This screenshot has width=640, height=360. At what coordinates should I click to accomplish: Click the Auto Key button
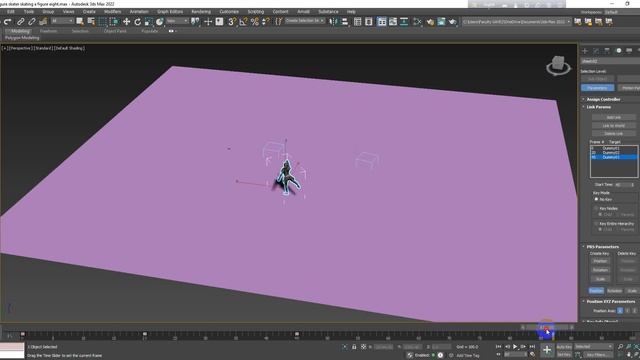(564, 347)
